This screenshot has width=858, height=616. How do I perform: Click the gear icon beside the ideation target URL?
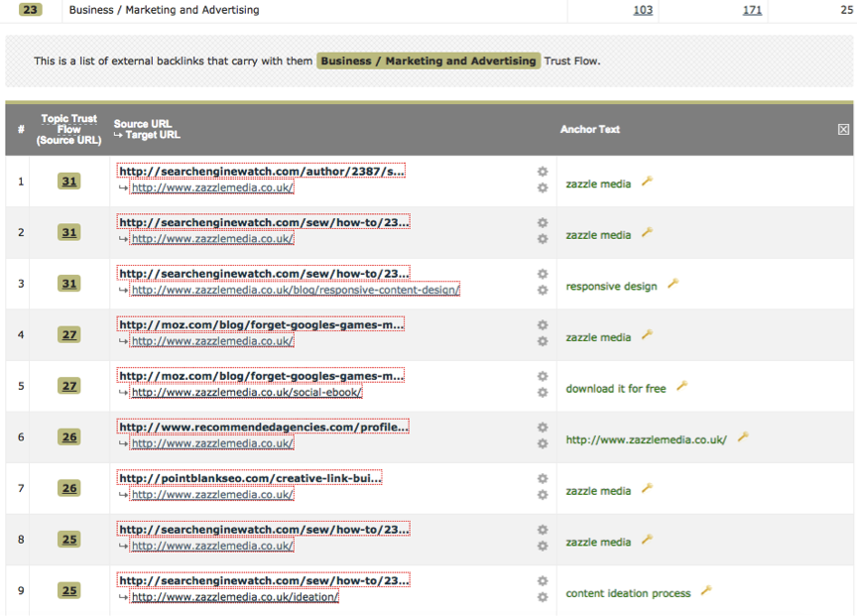click(543, 597)
